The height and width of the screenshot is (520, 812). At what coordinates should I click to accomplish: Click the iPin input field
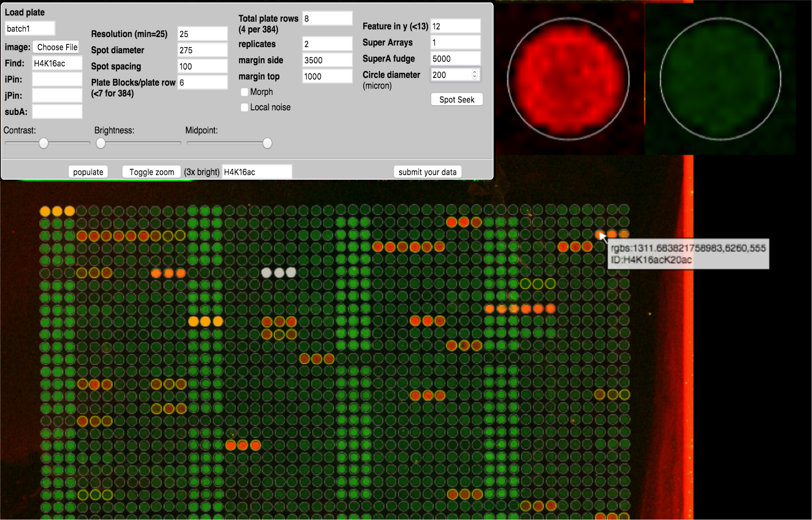(57, 79)
